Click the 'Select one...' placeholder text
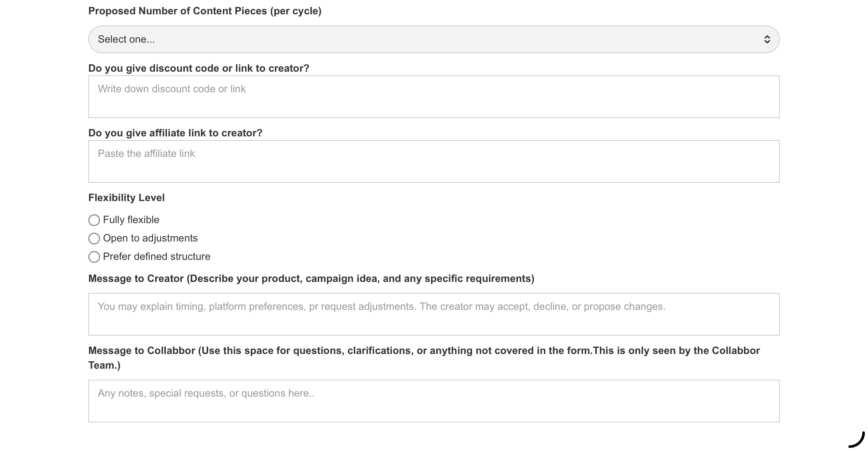The width and height of the screenshot is (868, 451). [126, 39]
